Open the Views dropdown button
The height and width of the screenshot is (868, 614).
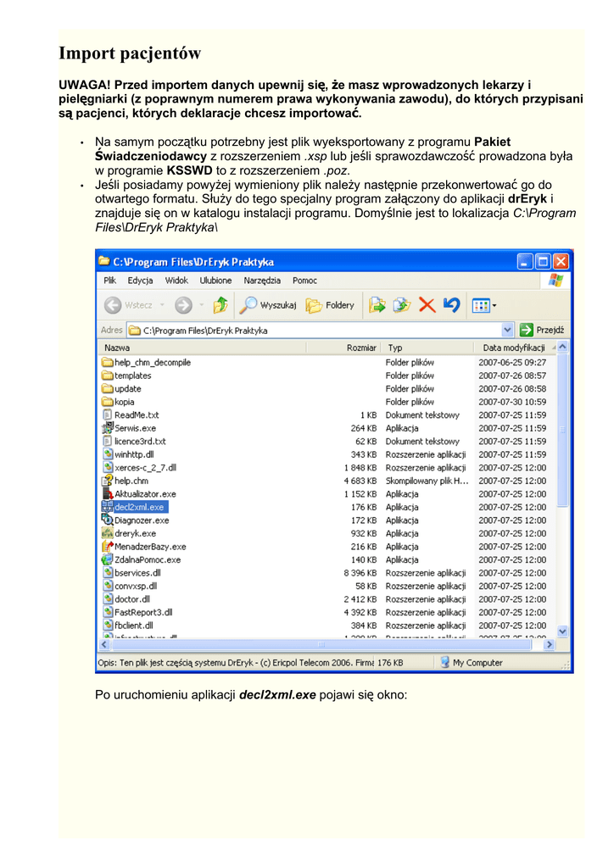click(x=484, y=305)
